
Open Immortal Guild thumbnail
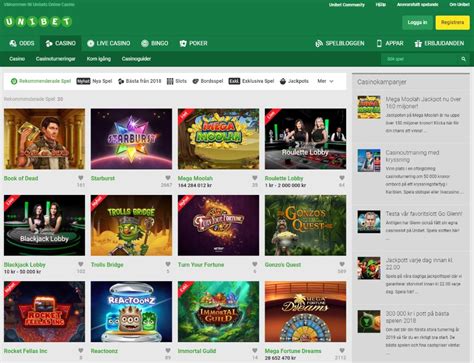218,311
